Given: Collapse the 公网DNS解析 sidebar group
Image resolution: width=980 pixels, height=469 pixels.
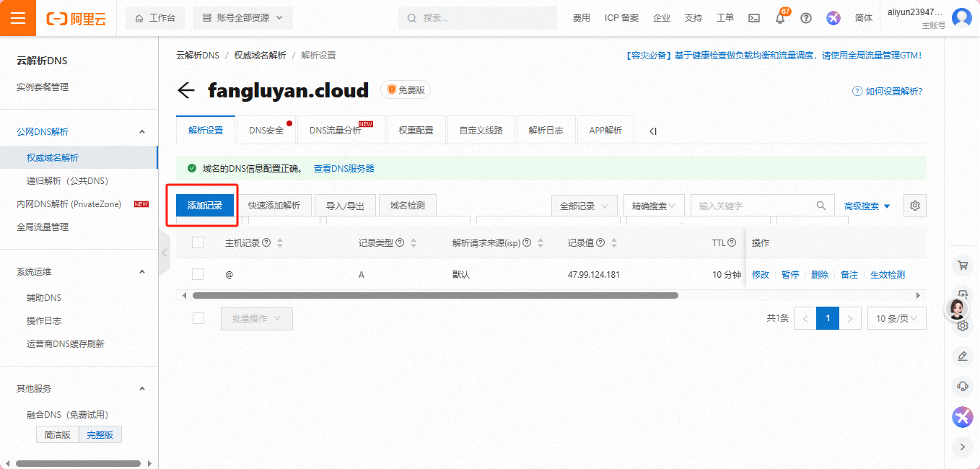Looking at the screenshot, I should tap(142, 131).
